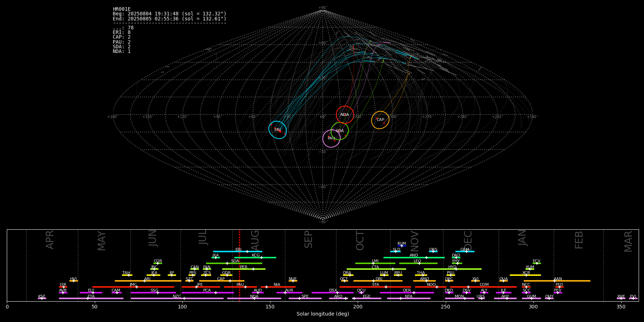644x322 pixels.
Task: Click the SPE shower bar in the timeline
Action: [305, 298]
